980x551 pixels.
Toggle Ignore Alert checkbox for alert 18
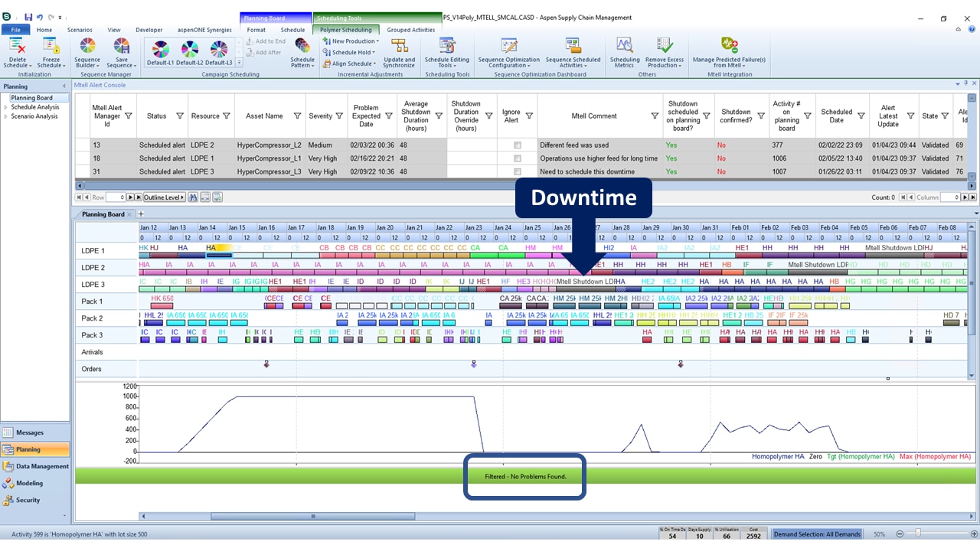[518, 158]
